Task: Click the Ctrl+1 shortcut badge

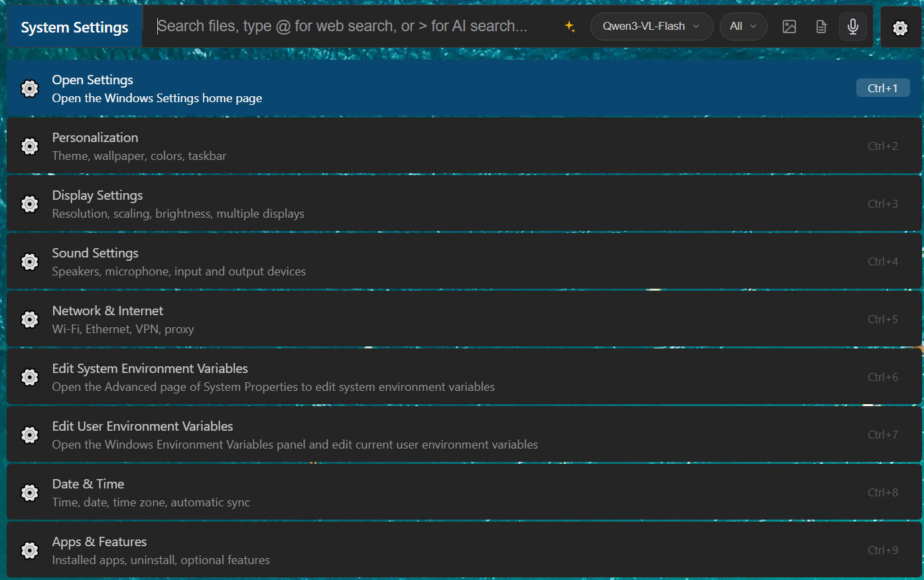Action: 883,88
